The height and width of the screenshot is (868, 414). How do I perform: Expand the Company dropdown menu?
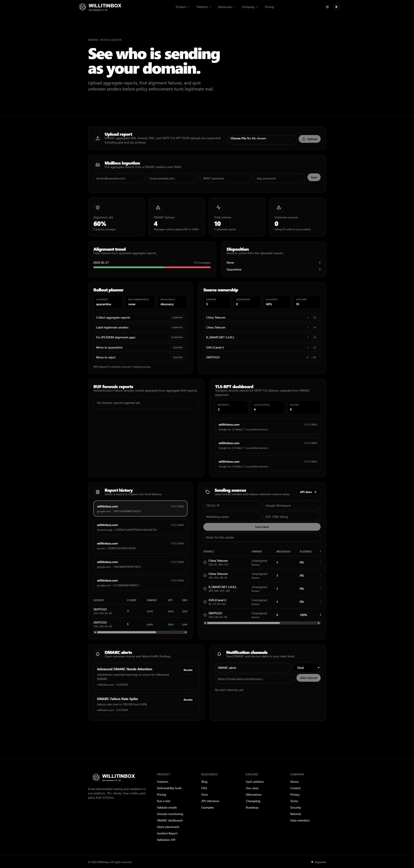pyautogui.click(x=249, y=7)
